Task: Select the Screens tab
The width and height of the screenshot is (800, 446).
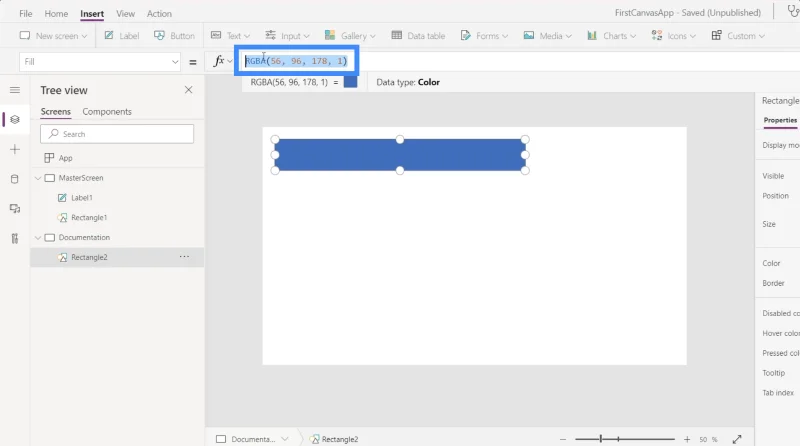Action: point(56,112)
